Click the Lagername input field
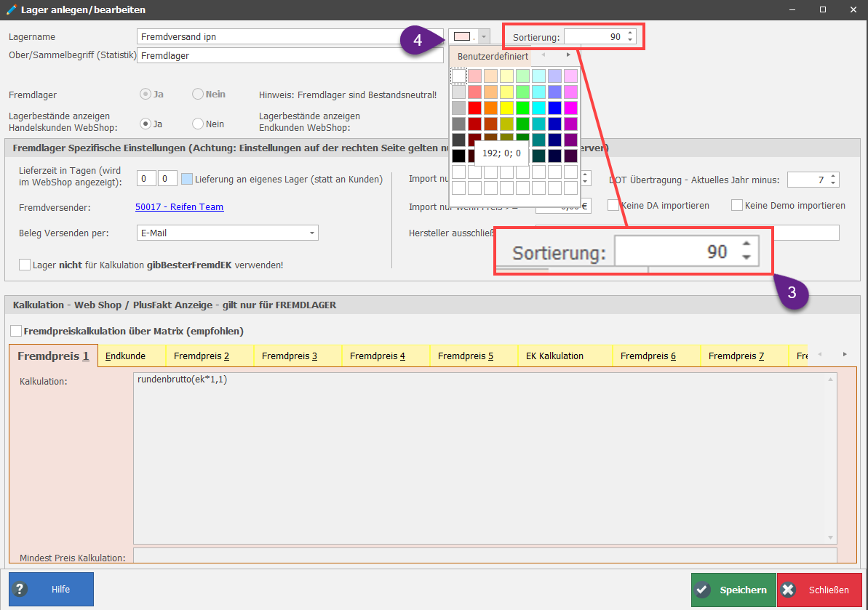Image resolution: width=868 pixels, height=610 pixels. coord(290,36)
